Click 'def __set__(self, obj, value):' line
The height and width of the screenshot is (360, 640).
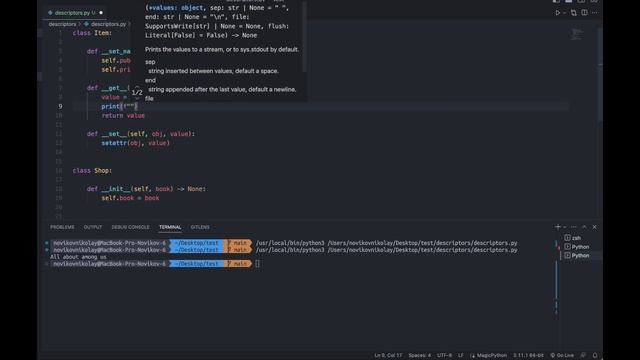click(x=141, y=134)
